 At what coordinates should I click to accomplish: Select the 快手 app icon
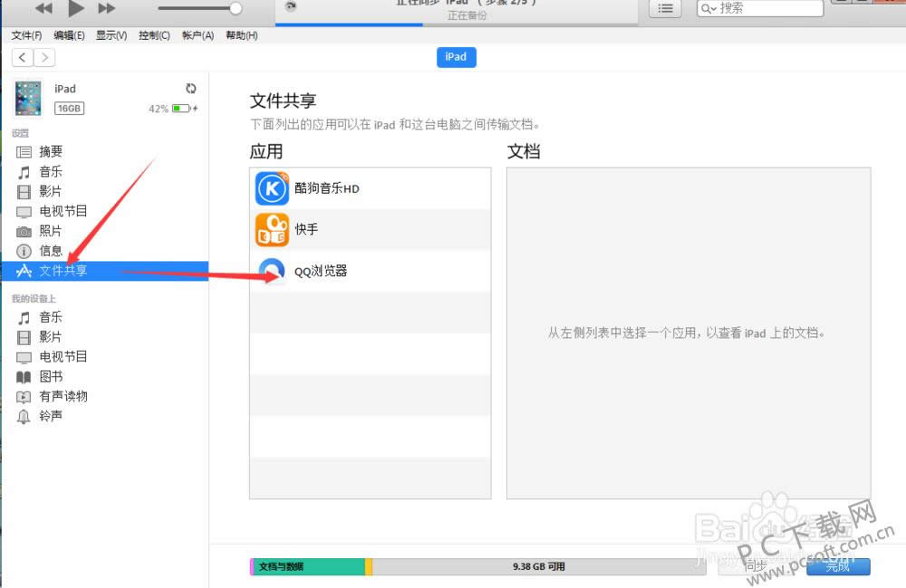(307, 229)
